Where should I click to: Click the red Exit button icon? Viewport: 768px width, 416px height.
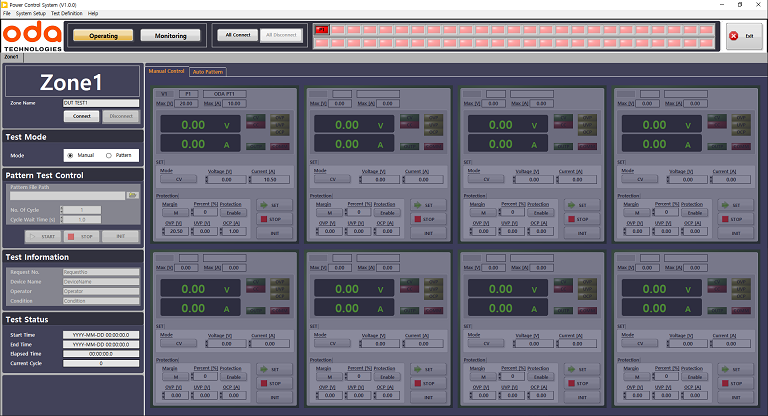click(x=733, y=36)
